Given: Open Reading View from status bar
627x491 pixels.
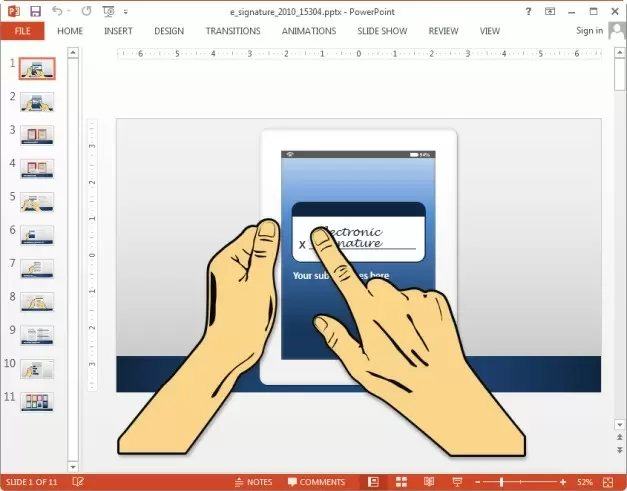Looking at the screenshot, I should pos(427,482).
